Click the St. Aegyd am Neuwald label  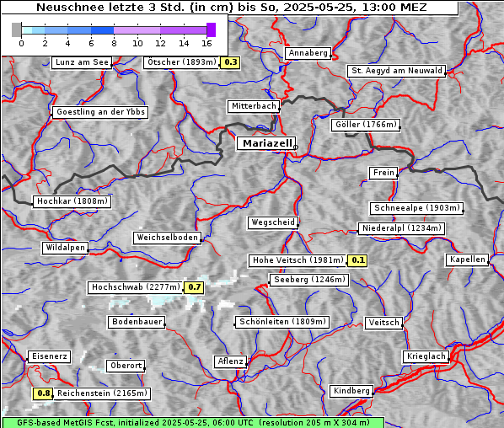(397, 71)
